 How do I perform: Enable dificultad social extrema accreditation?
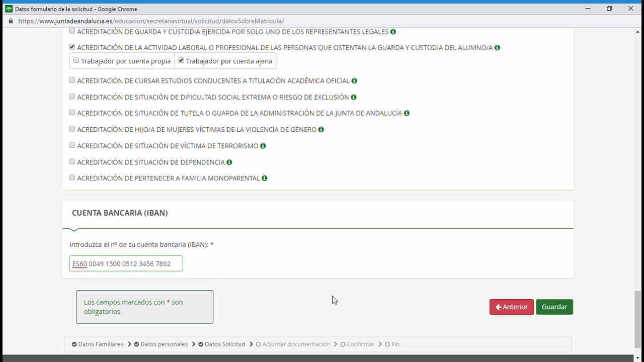coord(72,97)
